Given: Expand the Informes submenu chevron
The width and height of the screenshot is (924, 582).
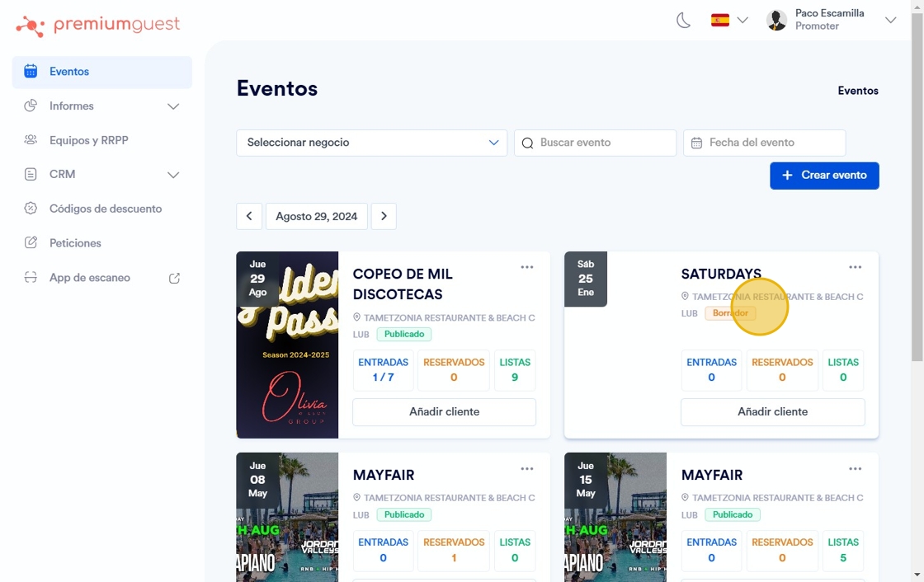Looking at the screenshot, I should point(173,106).
